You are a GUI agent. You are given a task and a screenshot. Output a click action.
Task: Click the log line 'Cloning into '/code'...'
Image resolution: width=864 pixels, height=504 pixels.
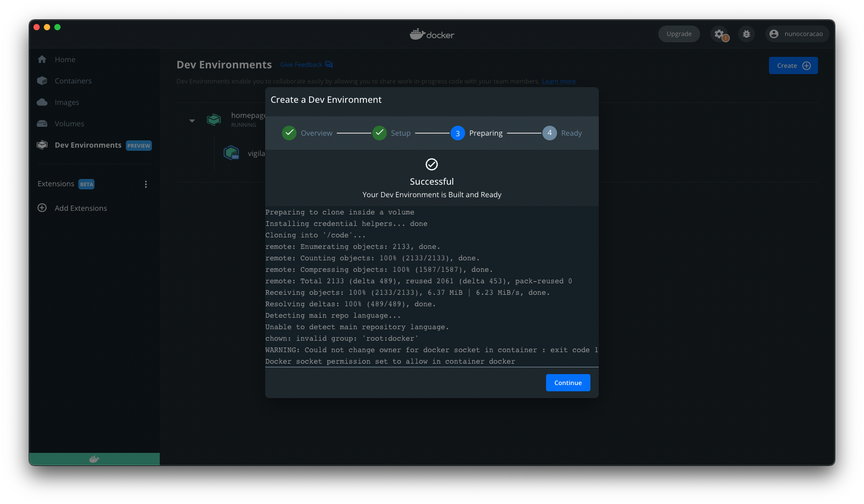(x=315, y=235)
